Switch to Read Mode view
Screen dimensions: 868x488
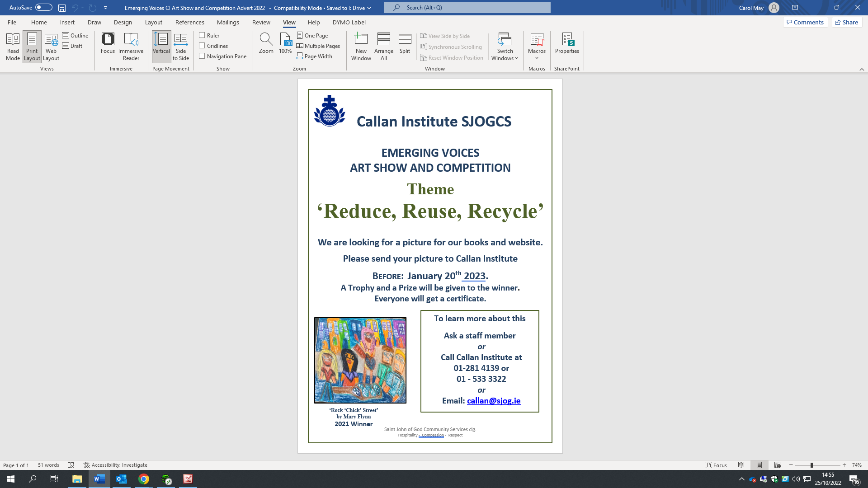13,47
